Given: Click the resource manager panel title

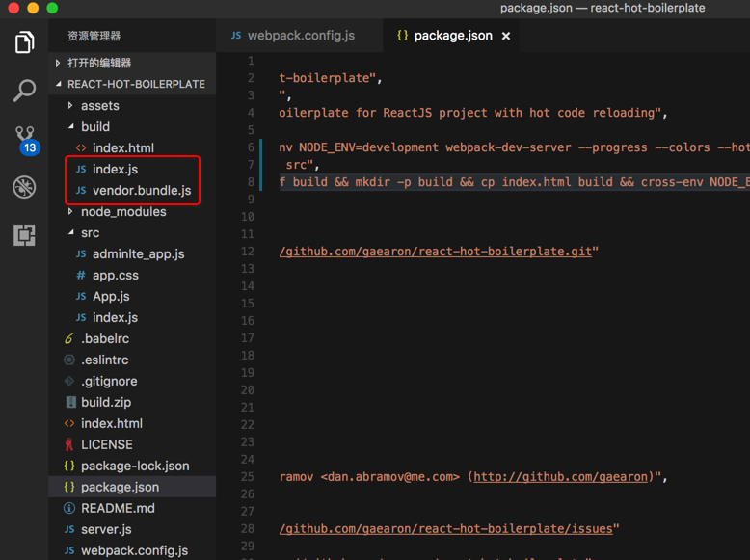Looking at the screenshot, I should [94, 36].
